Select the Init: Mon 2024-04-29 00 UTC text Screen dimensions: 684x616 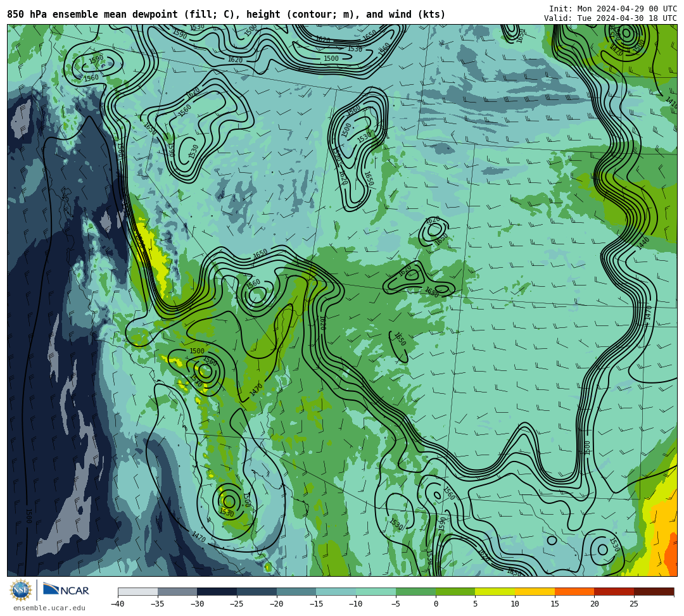613,9
